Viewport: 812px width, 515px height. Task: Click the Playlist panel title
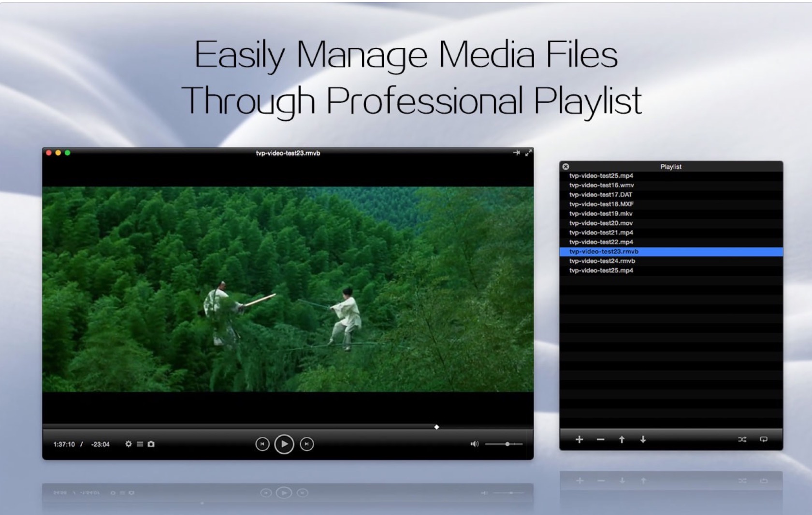coord(671,167)
